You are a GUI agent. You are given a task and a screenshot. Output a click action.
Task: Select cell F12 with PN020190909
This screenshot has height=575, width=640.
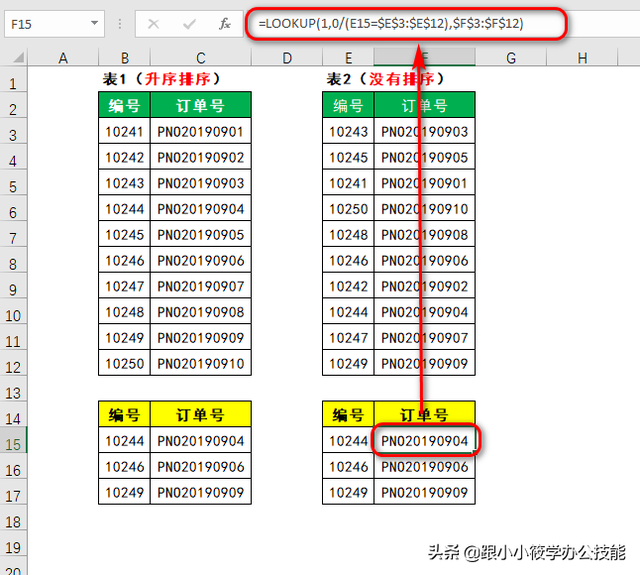click(x=424, y=363)
